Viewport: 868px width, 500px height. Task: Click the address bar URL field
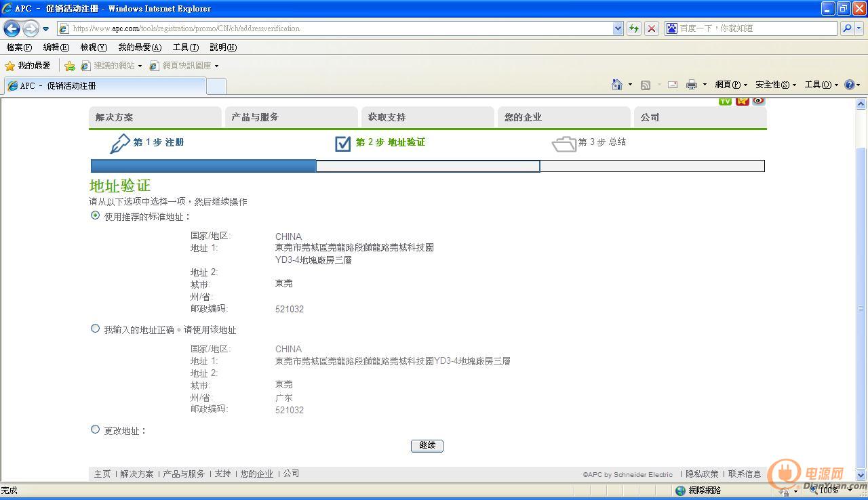pos(335,28)
